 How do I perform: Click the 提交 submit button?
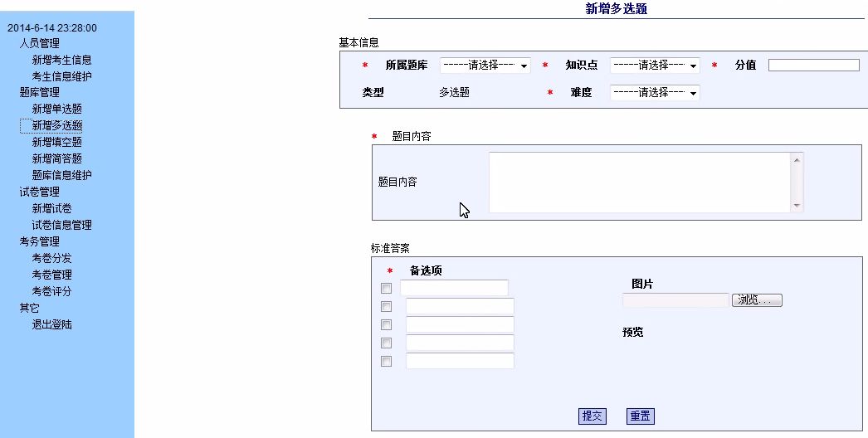point(592,416)
